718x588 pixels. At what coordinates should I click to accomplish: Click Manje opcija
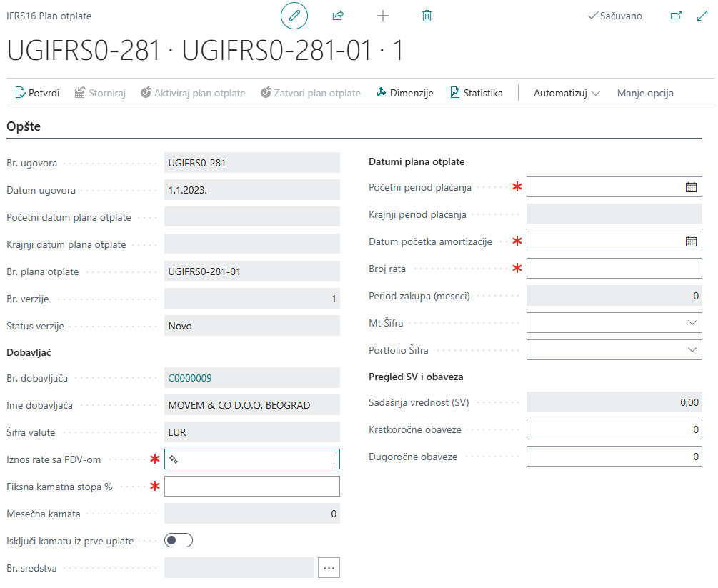(x=645, y=93)
